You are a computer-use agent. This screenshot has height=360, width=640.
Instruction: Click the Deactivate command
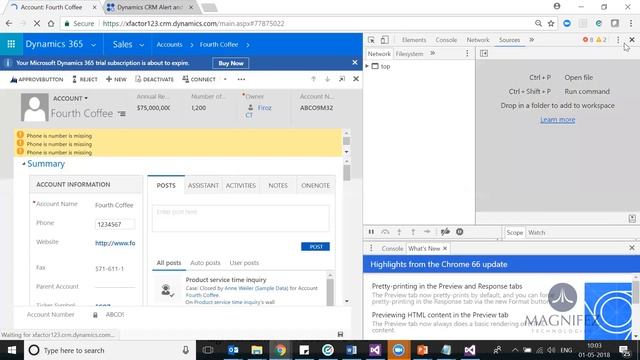point(154,79)
